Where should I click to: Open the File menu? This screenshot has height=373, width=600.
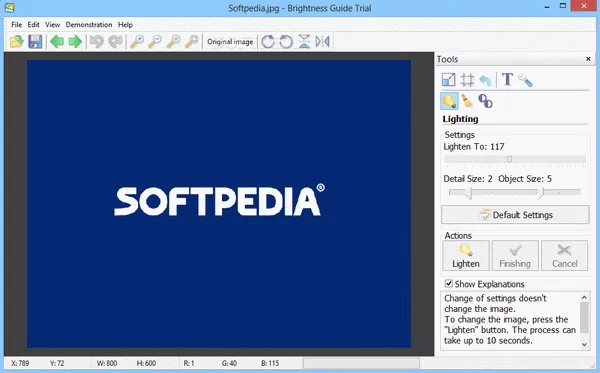16,24
